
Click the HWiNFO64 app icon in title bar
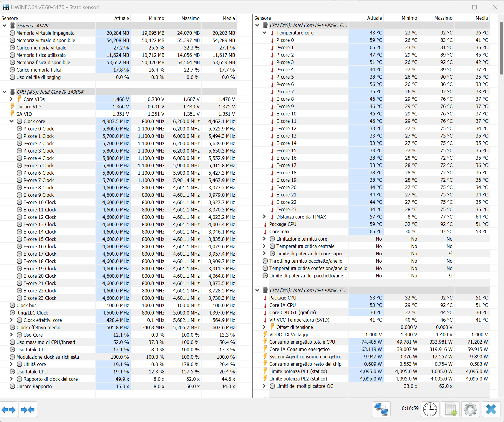pyautogui.click(x=6, y=7)
